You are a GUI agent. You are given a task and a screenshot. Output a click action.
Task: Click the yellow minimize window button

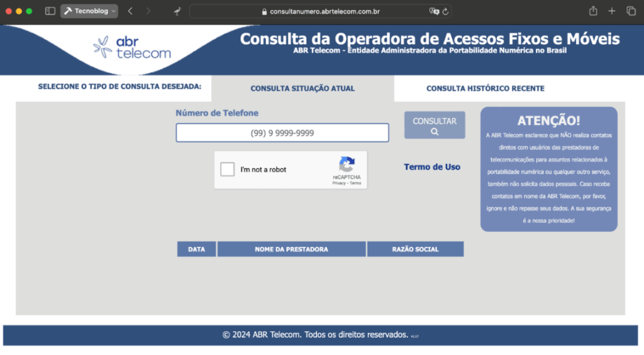(19, 11)
